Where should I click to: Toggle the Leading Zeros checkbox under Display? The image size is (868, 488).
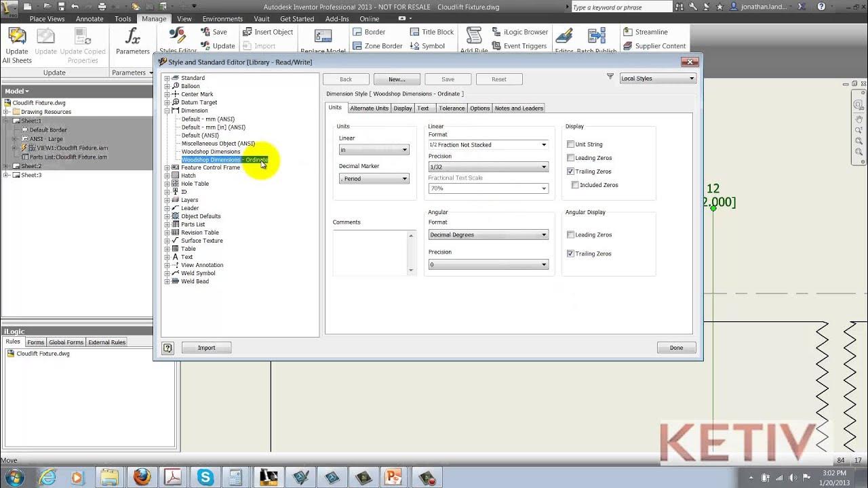(570, 158)
